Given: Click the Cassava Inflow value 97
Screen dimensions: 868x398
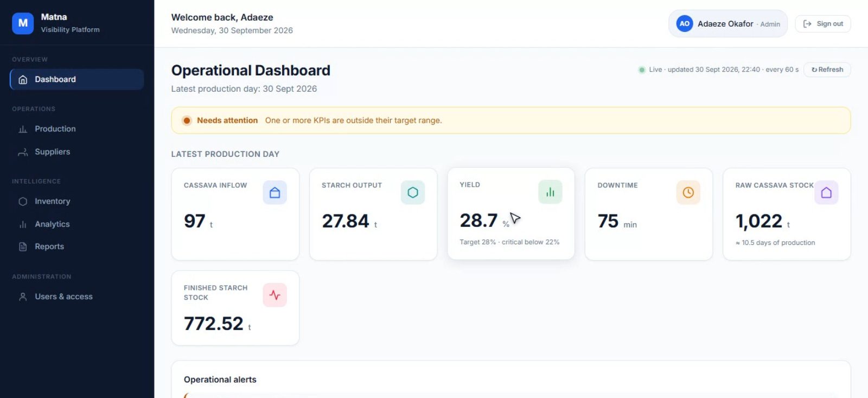Looking at the screenshot, I should pos(195,221).
